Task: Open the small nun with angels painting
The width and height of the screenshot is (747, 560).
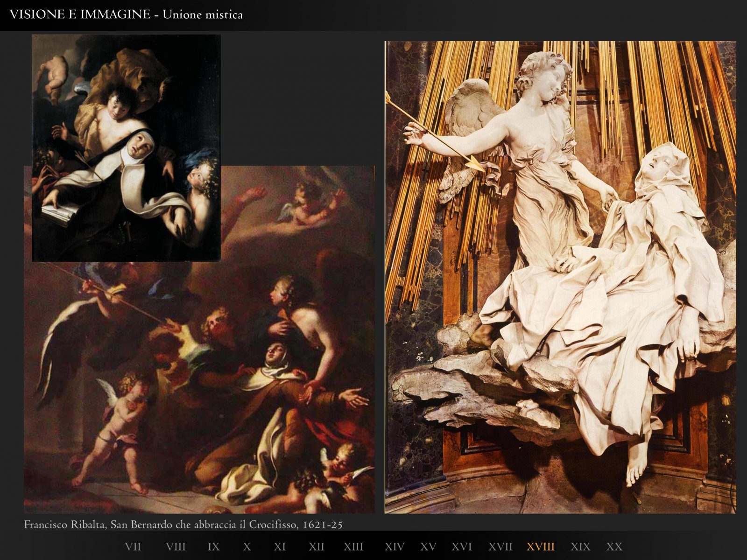Action: click(126, 147)
